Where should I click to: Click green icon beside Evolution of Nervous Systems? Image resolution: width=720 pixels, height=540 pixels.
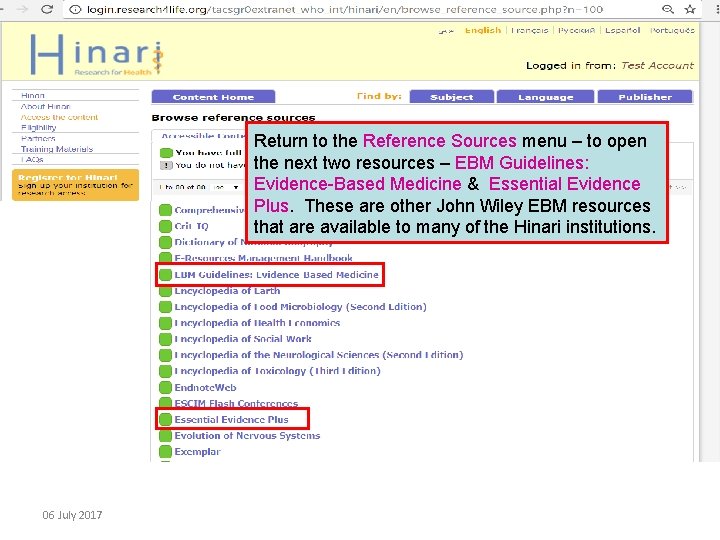pyautogui.click(x=165, y=435)
